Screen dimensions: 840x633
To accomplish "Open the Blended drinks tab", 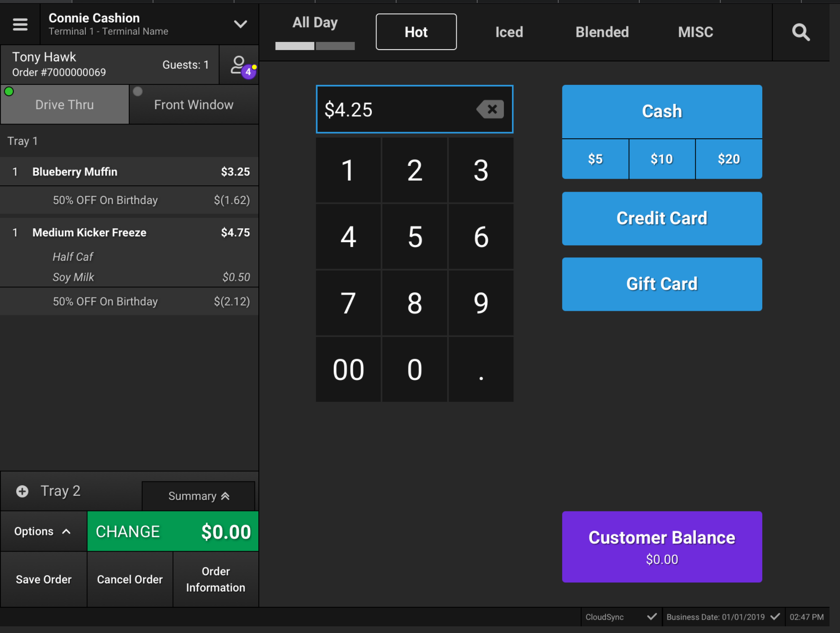I will coord(602,32).
